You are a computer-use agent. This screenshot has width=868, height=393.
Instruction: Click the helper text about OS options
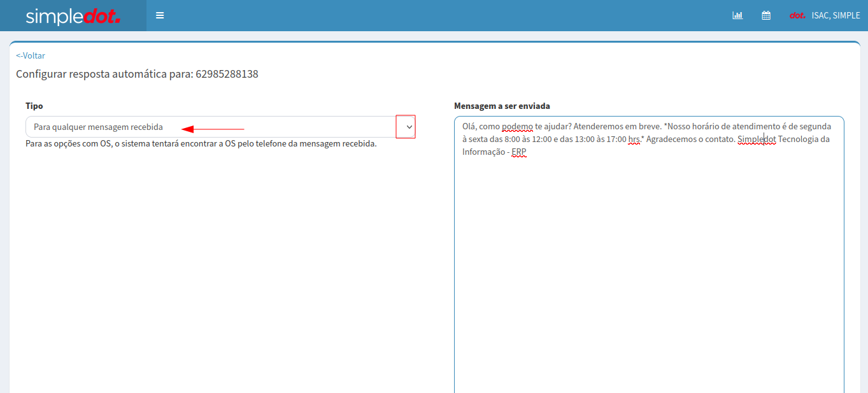point(201,144)
